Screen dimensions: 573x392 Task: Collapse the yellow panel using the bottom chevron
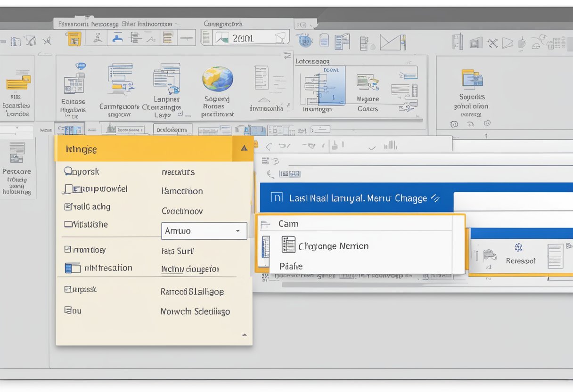pos(245,334)
